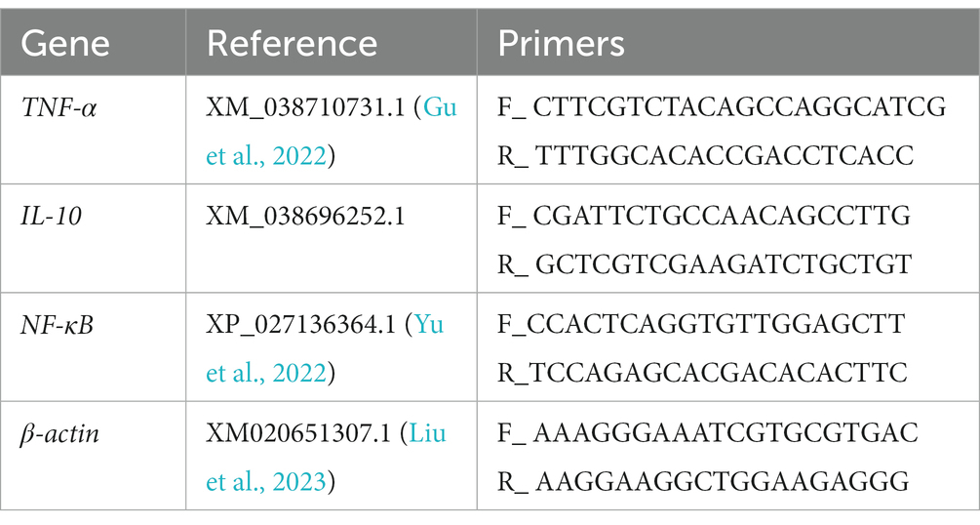
Task: Click accession number XM_038710731.1
Action: click(x=305, y=107)
